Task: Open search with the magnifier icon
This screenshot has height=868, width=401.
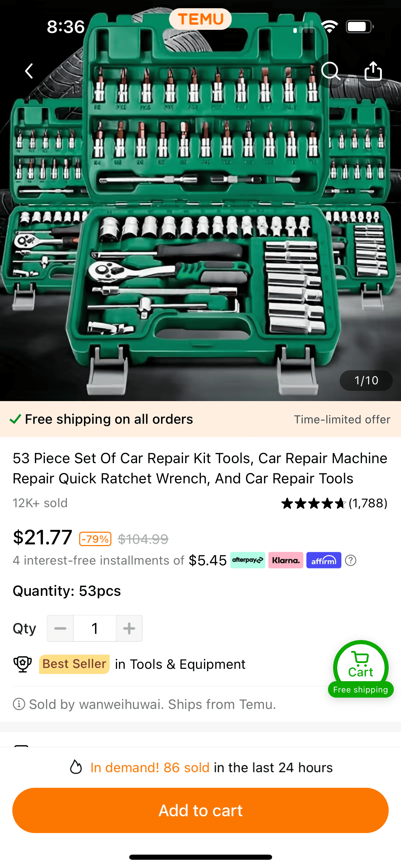Action: pos(331,71)
